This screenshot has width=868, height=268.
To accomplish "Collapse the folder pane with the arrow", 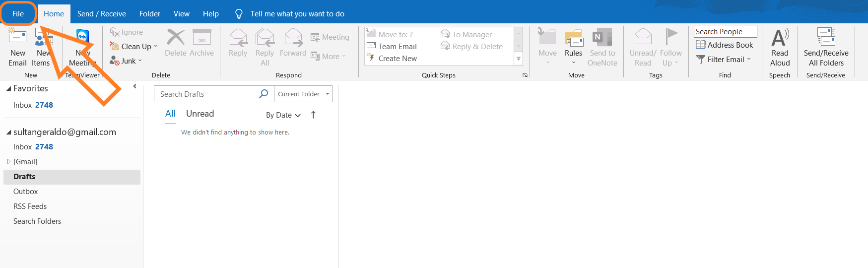I will 134,86.
